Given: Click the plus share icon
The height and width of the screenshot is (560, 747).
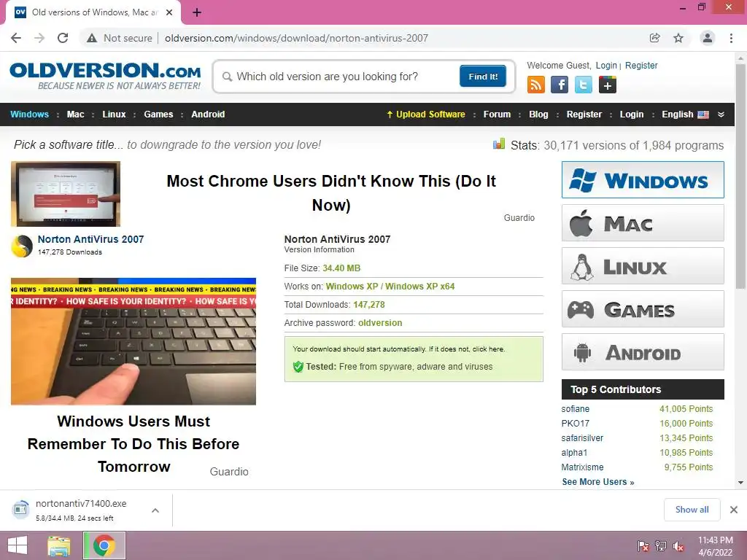Looking at the screenshot, I should [x=608, y=85].
